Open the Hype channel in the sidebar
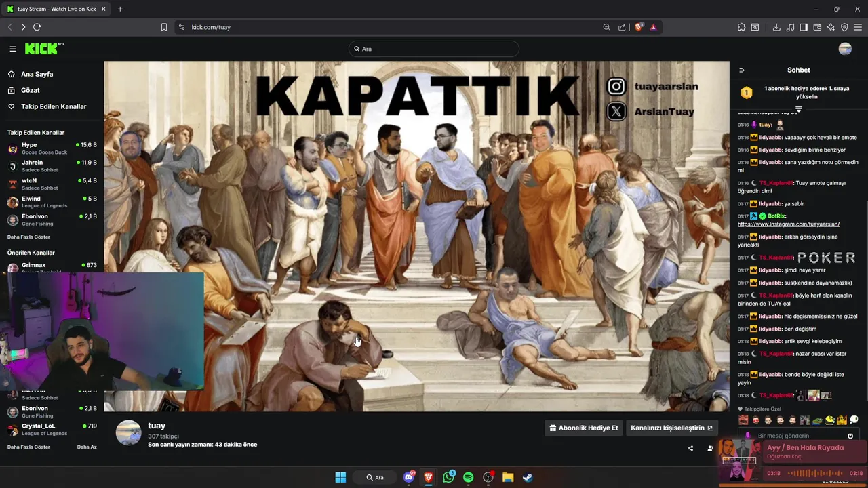The width and height of the screenshot is (868, 488). point(52,148)
